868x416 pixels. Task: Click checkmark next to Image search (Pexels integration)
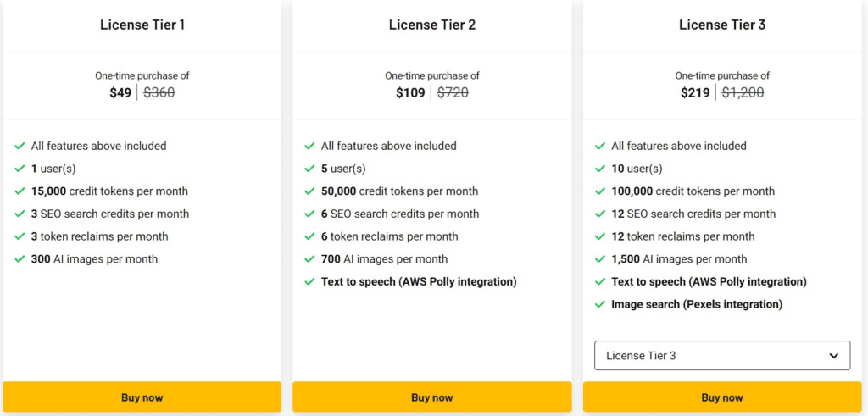(600, 304)
